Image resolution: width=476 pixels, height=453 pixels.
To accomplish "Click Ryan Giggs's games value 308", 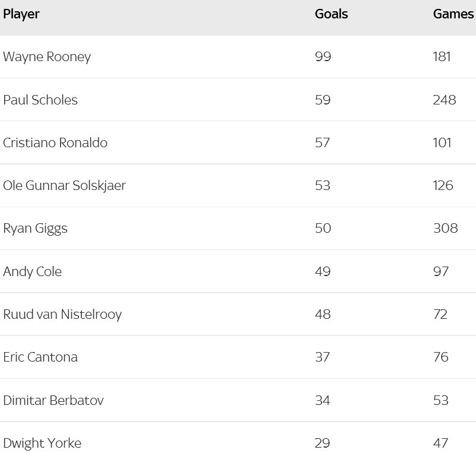I will point(445,229).
